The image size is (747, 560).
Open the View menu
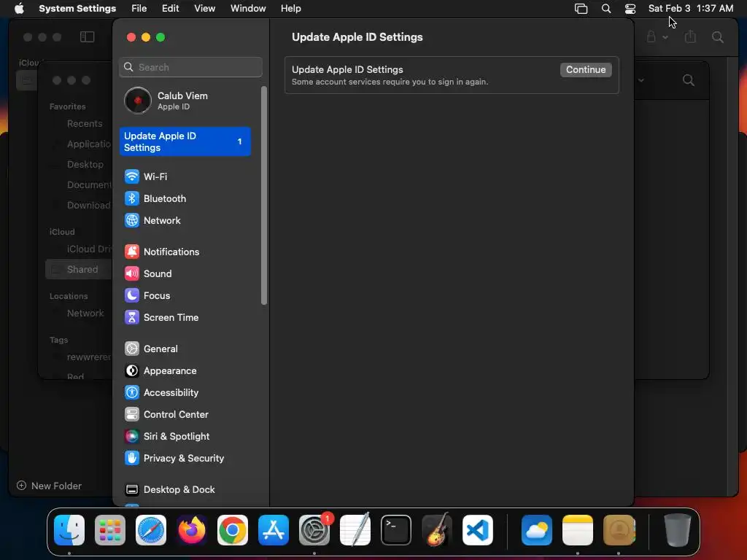(x=204, y=8)
